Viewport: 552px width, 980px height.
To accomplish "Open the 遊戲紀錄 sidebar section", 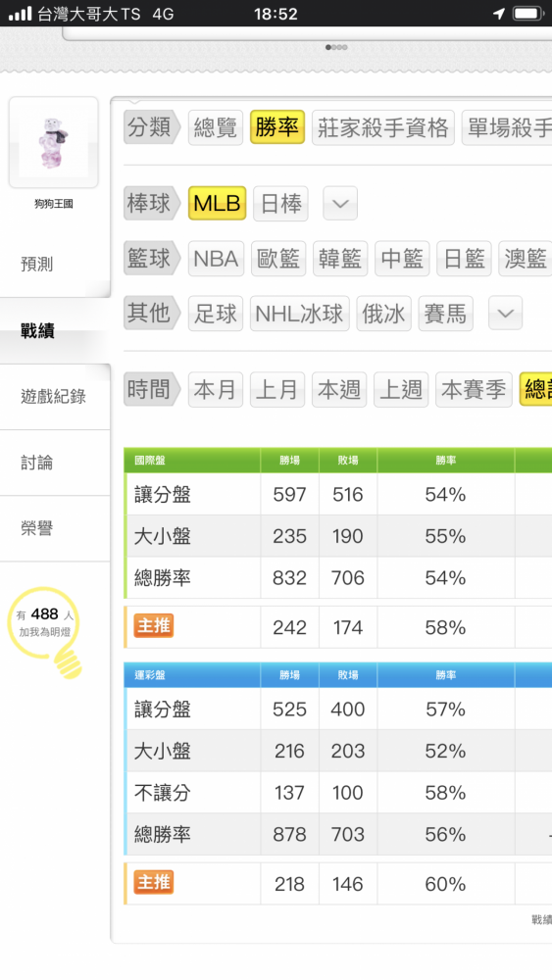I will 55,396.
